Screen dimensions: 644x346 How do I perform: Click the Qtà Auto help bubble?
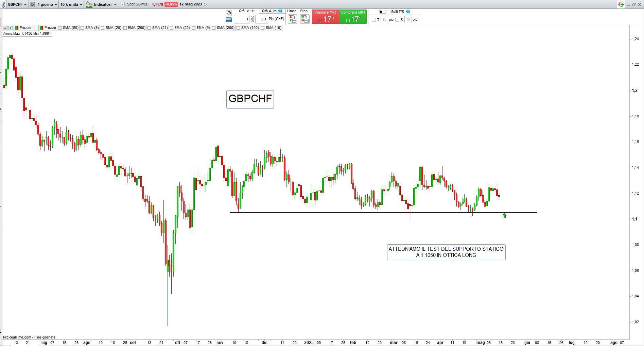click(x=280, y=11)
